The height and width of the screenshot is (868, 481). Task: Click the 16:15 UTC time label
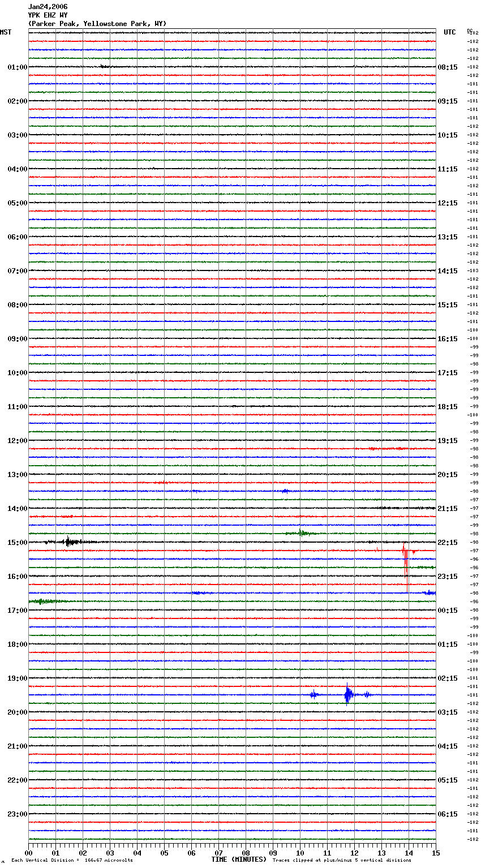click(448, 339)
